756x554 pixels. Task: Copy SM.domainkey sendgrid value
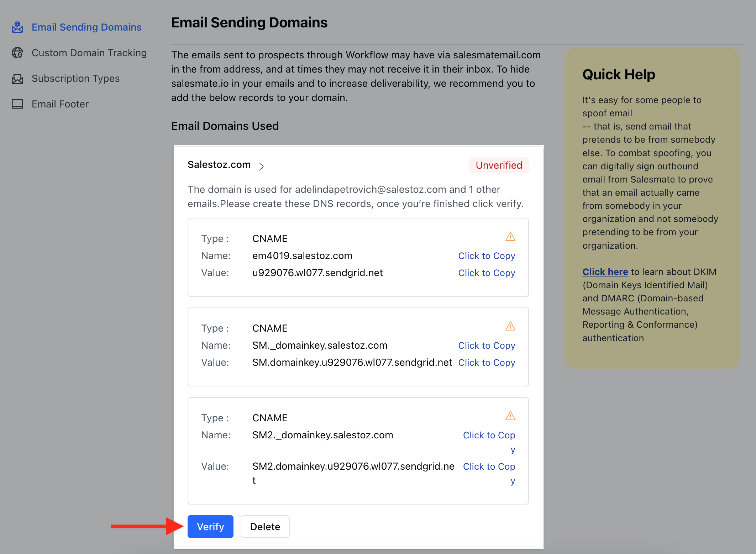(x=486, y=363)
